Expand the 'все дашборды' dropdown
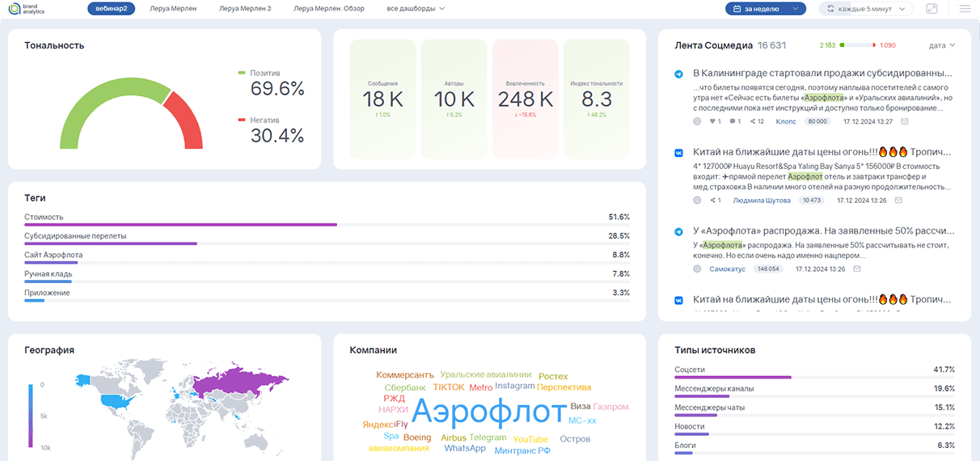Image resolution: width=980 pixels, height=461 pixels. point(416,9)
